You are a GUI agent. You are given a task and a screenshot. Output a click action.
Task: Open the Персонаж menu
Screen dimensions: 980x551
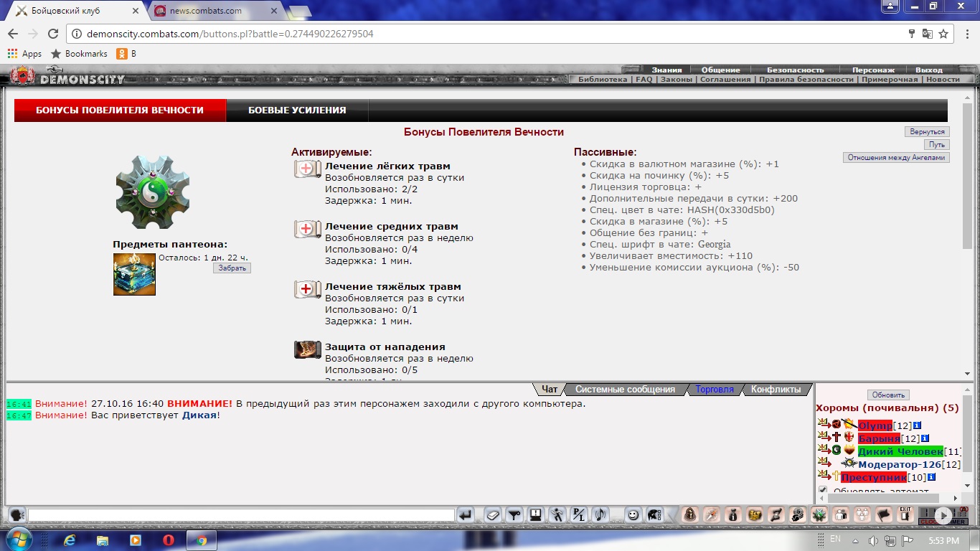point(873,70)
